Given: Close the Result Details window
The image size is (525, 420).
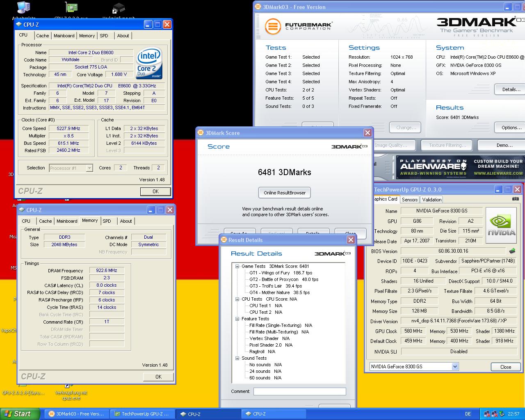Looking at the screenshot, I should pos(351,240).
